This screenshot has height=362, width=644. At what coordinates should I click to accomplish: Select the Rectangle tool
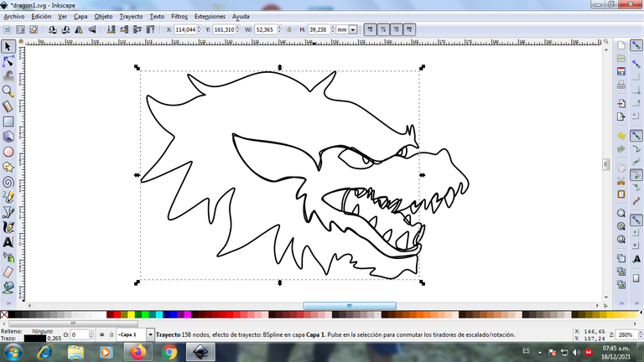point(8,122)
